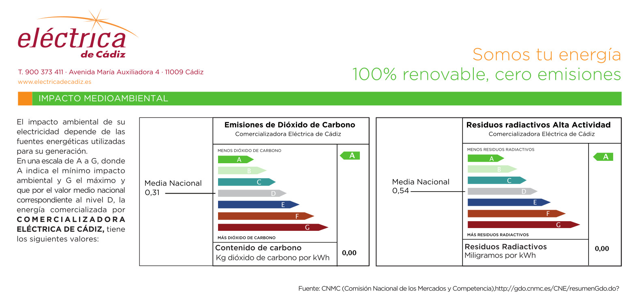644x307 pixels.
Task: Click the blue E bar in carbon chart
Action: point(259,205)
